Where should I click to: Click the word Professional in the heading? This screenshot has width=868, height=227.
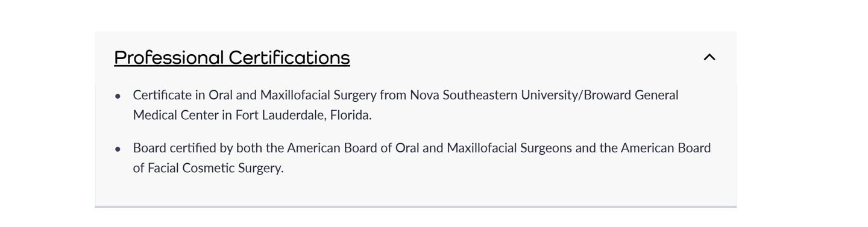coord(169,58)
